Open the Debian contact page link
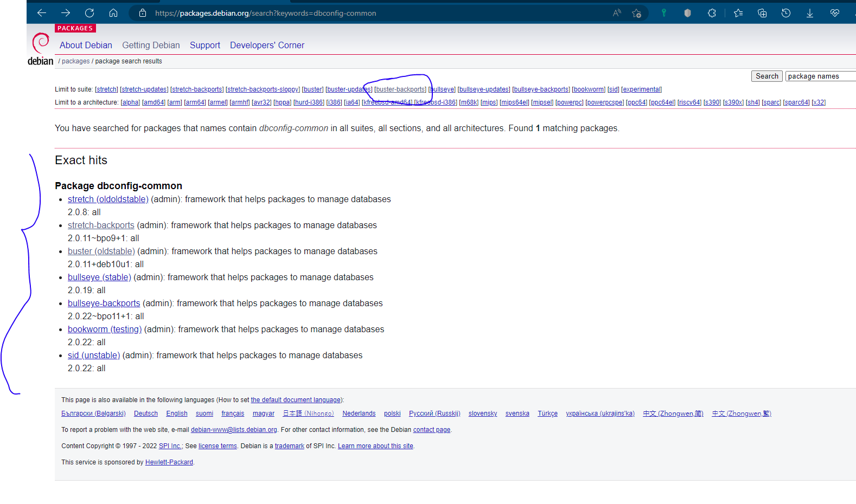 click(432, 430)
